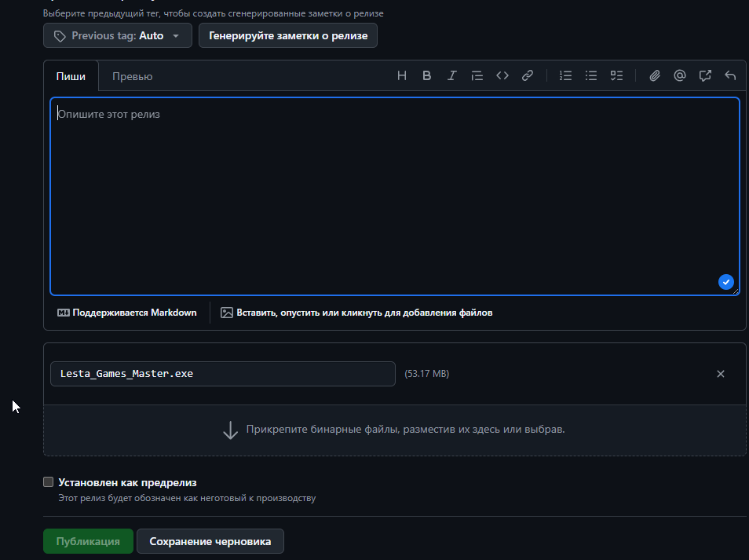Click the down arrow in the binaries drop zone
The width and height of the screenshot is (749, 560).
click(230, 430)
